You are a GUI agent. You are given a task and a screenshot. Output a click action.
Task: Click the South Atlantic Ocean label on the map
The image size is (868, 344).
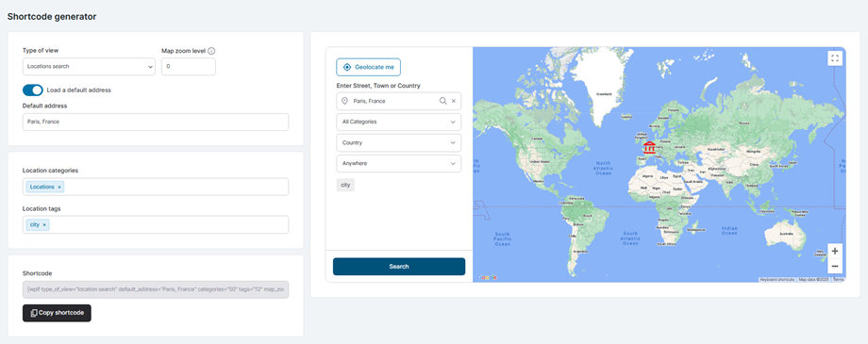coord(630,238)
